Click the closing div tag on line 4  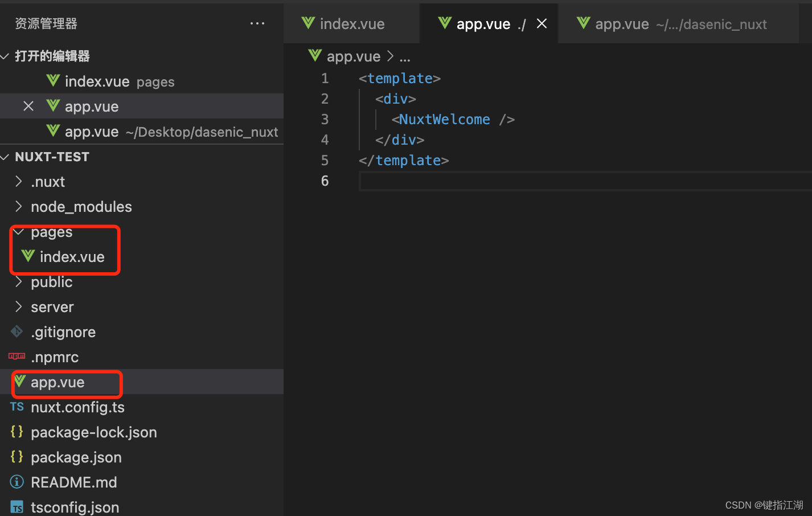click(400, 140)
